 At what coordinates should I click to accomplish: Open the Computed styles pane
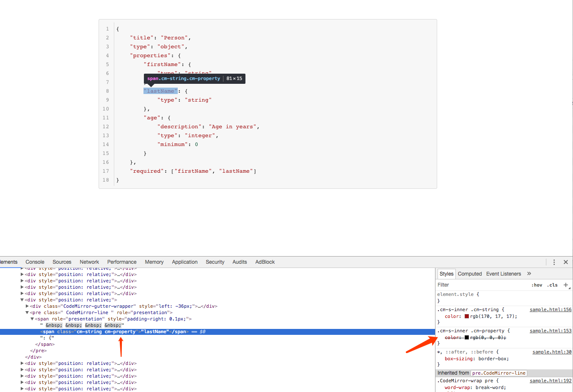[470, 273]
